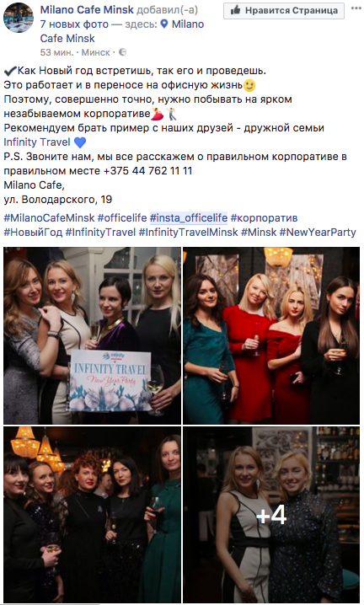Click the globe public-audience icon
364x605 pixels.
pos(122,52)
